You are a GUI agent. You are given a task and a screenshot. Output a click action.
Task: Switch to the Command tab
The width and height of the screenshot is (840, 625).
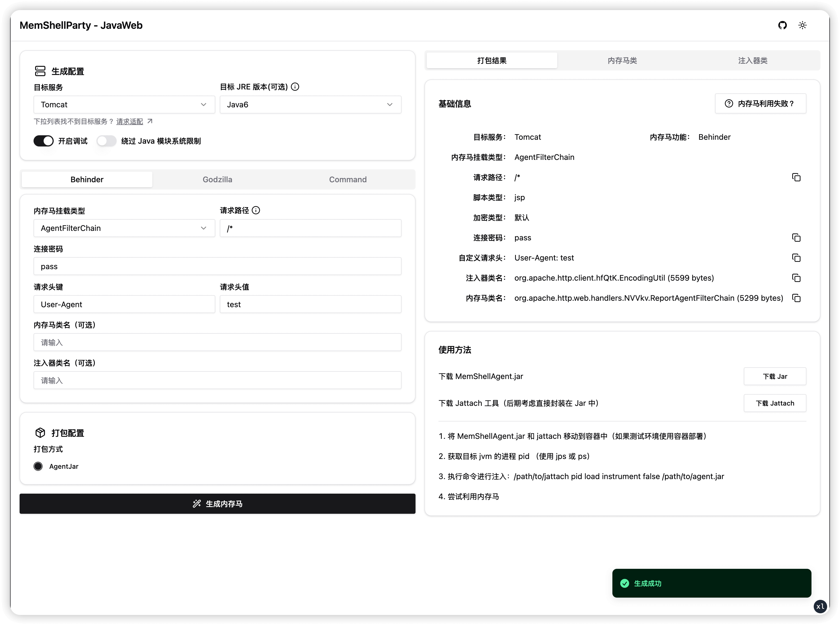tap(348, 179)
